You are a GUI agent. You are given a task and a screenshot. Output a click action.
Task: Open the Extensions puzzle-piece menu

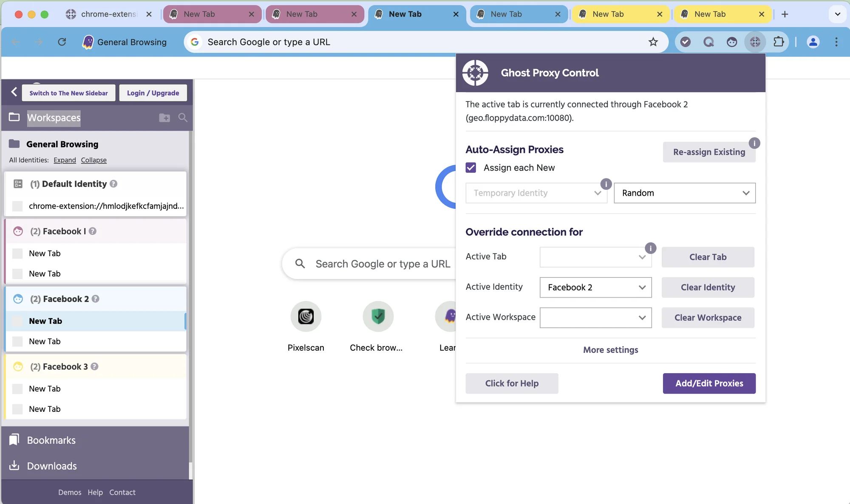[x=778, y=42]
